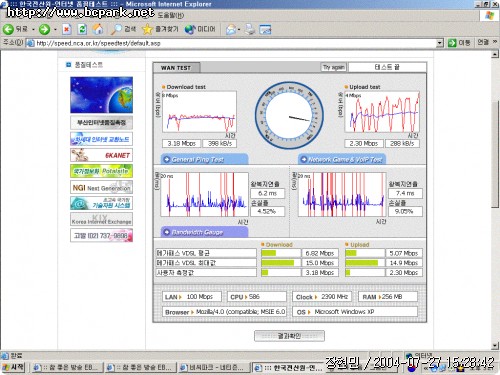Open the 6KANET banner link

click(x=101, y=155)
